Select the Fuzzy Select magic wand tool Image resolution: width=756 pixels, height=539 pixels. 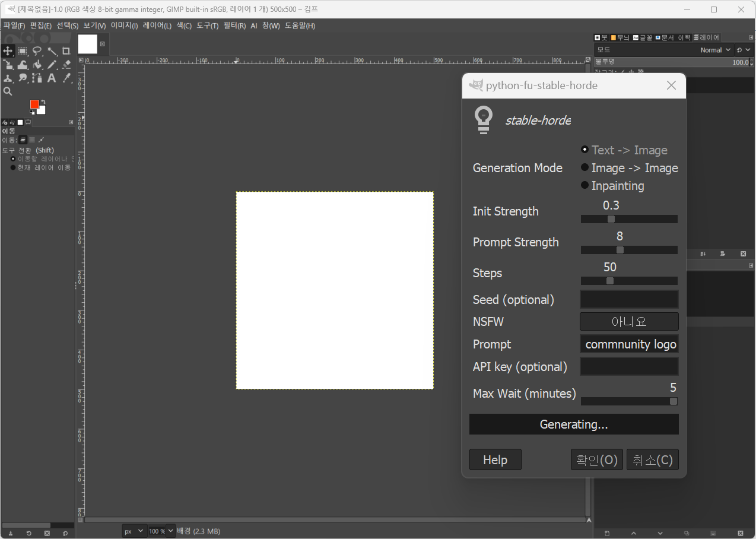tap(52, 51)
